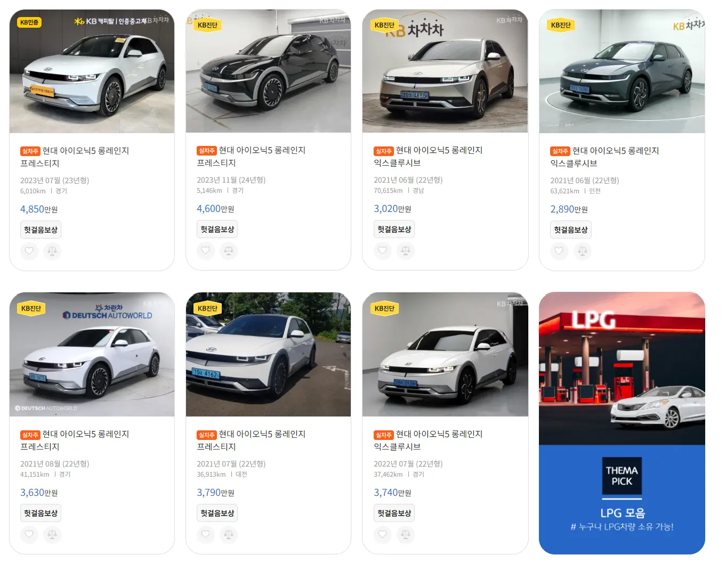Open the KB인증 white Ioniq 5 photo
The image size is (726, 588).
click(92, 71)
